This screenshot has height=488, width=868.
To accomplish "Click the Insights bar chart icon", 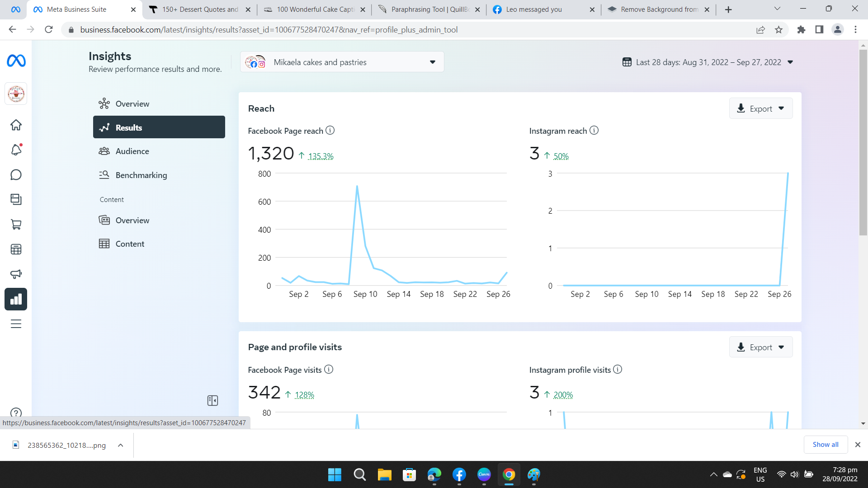I will pos(16,299).
